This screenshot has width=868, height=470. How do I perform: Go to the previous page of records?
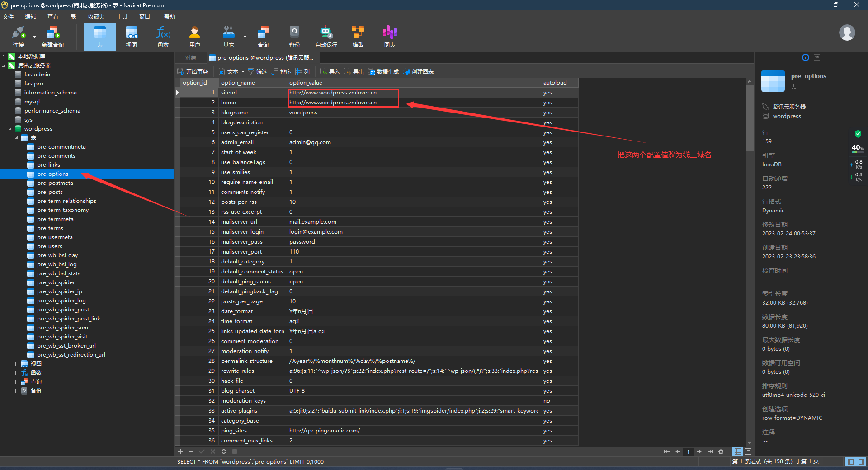677,451
